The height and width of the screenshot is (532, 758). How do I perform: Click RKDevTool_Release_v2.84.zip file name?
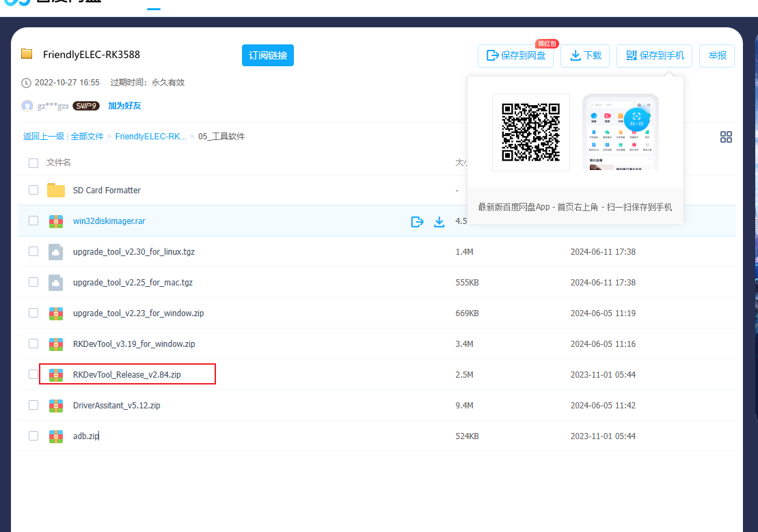(x=127, y=374)
